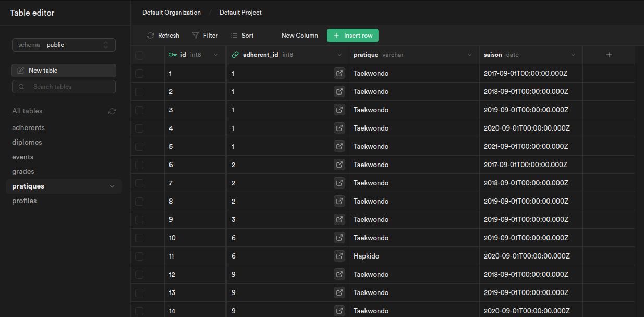Open pratique column header menu chevron

click(x=469, y=55)
